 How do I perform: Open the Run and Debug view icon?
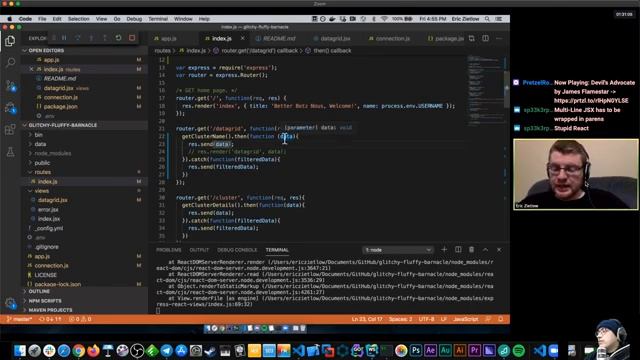pos(10,108)
